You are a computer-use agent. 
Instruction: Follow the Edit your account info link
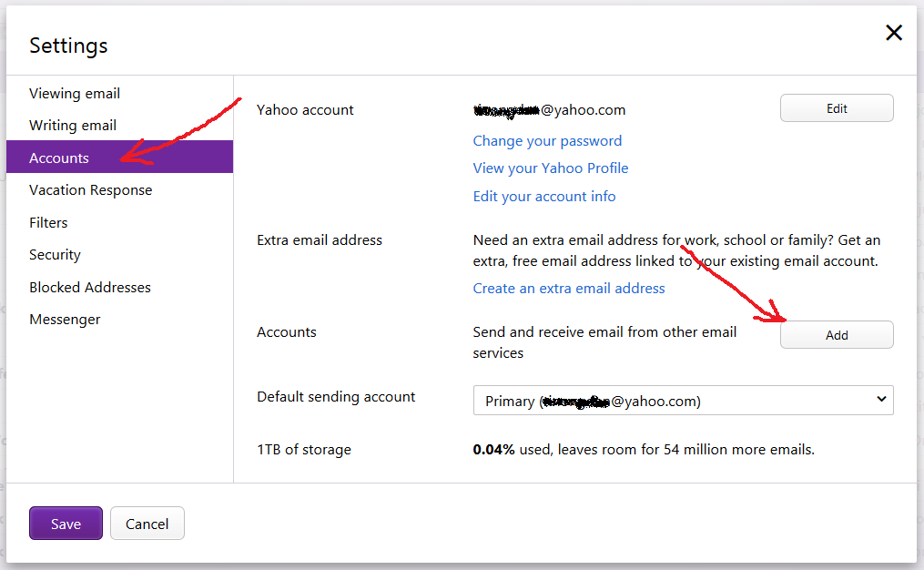(x=544, y=197)
